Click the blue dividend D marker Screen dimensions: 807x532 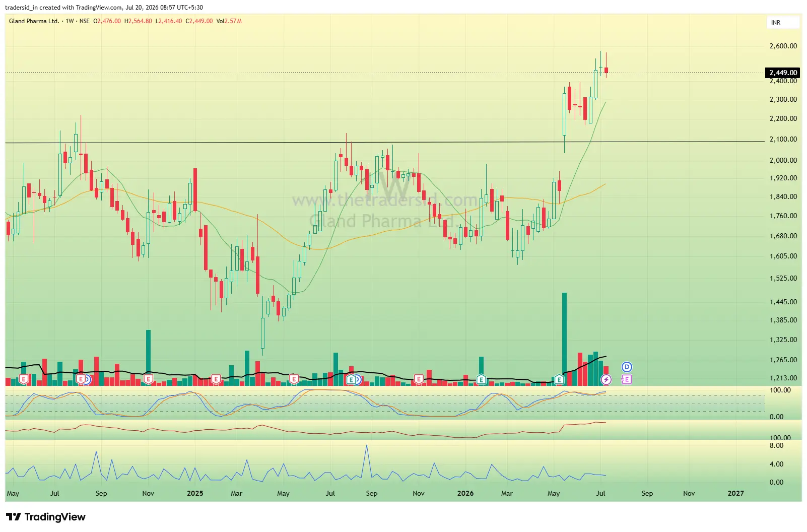point(627,367)
